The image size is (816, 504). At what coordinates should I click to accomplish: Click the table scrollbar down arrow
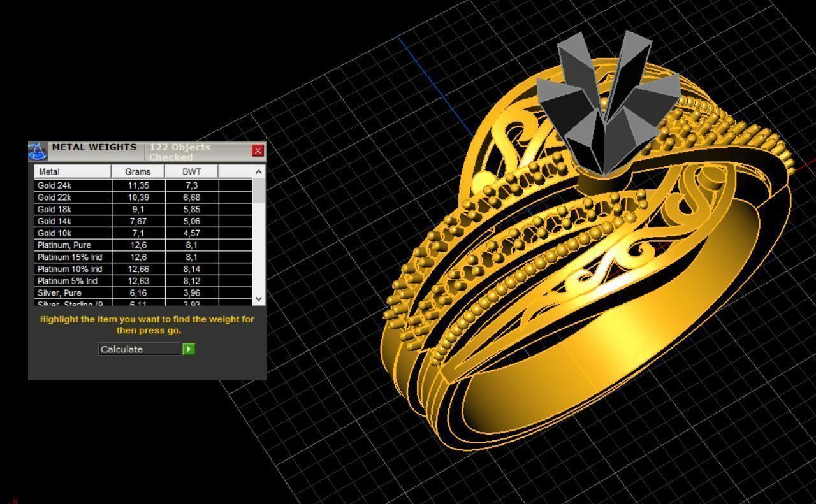[258, 298]
